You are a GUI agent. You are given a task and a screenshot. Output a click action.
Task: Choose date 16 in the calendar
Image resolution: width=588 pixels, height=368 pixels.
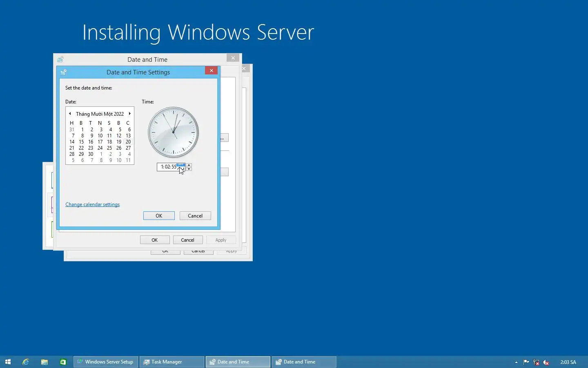(x=91, y=142)
